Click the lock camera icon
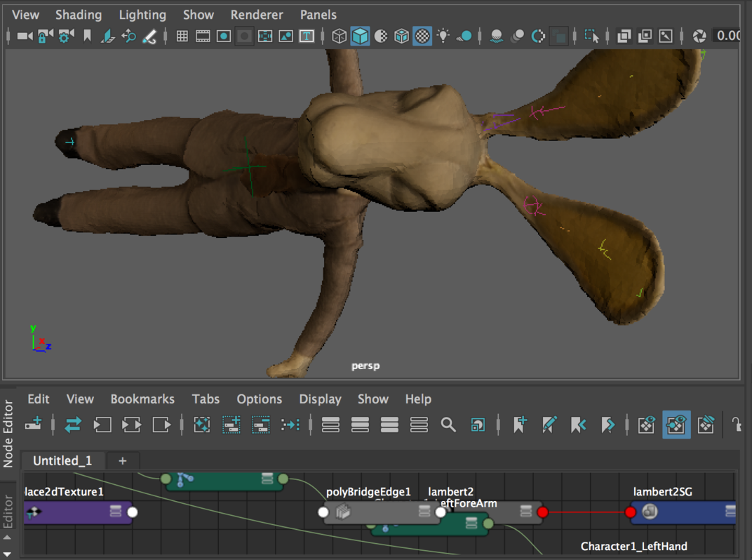 pos(46,36)
